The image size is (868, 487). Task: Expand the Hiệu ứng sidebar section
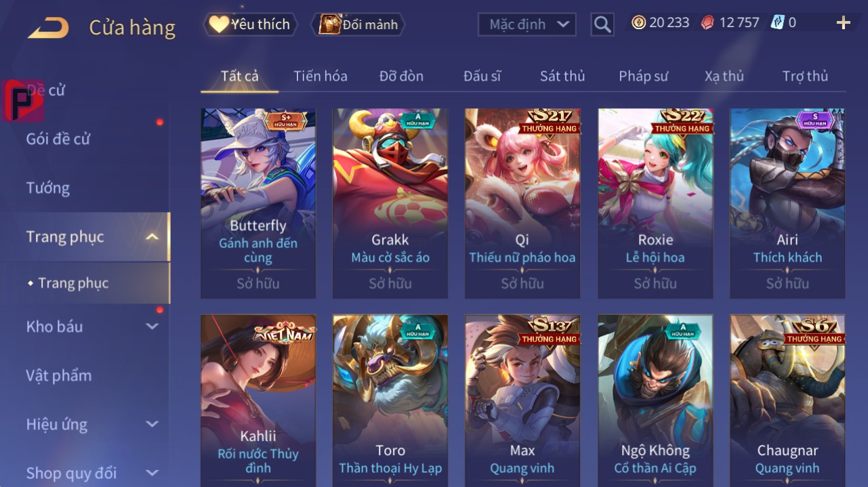[x=152, y=425]
